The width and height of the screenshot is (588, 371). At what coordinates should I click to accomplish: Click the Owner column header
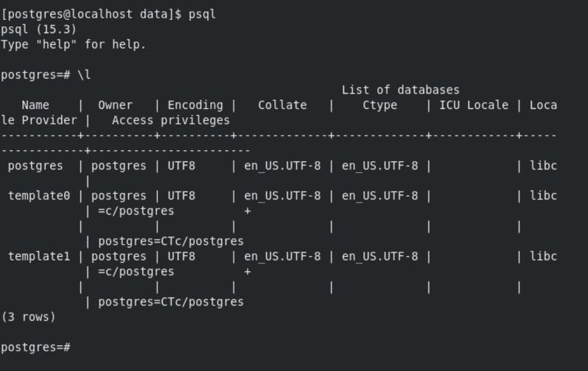tap(115, 105)
